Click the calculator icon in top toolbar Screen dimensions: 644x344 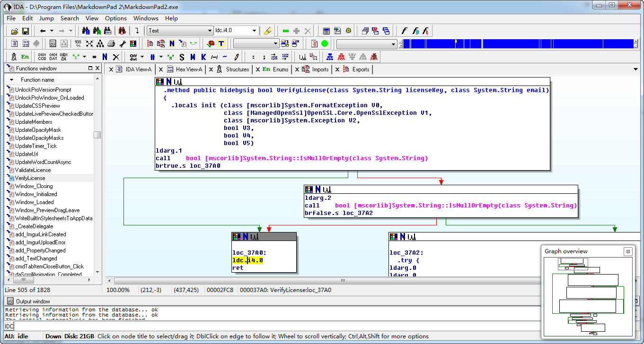[326, 31]
